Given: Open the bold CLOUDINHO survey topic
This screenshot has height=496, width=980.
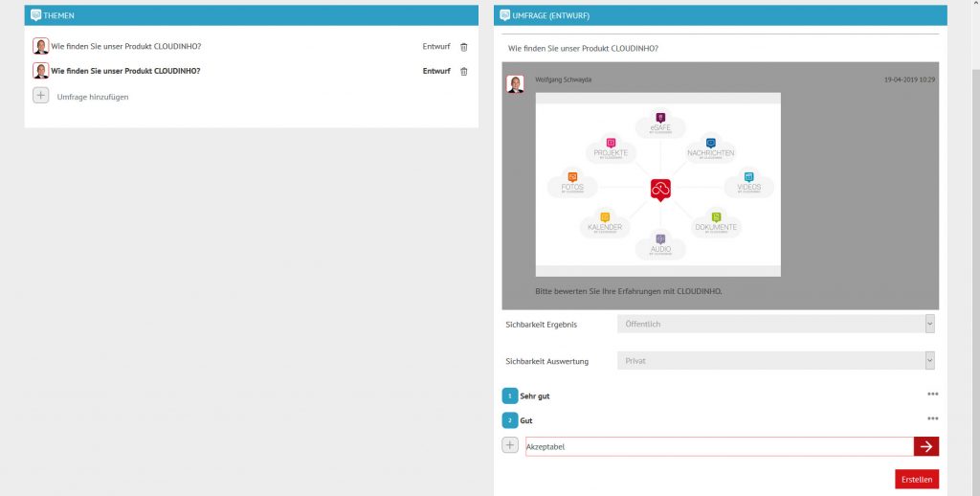Looking at the screenshot, I should [x=125, y=71].
